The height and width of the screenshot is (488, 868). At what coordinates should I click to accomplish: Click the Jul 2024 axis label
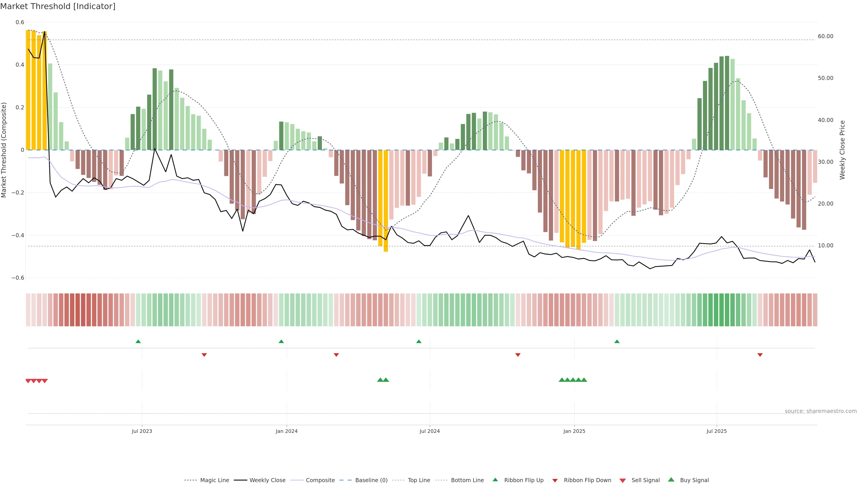point(430,431)
